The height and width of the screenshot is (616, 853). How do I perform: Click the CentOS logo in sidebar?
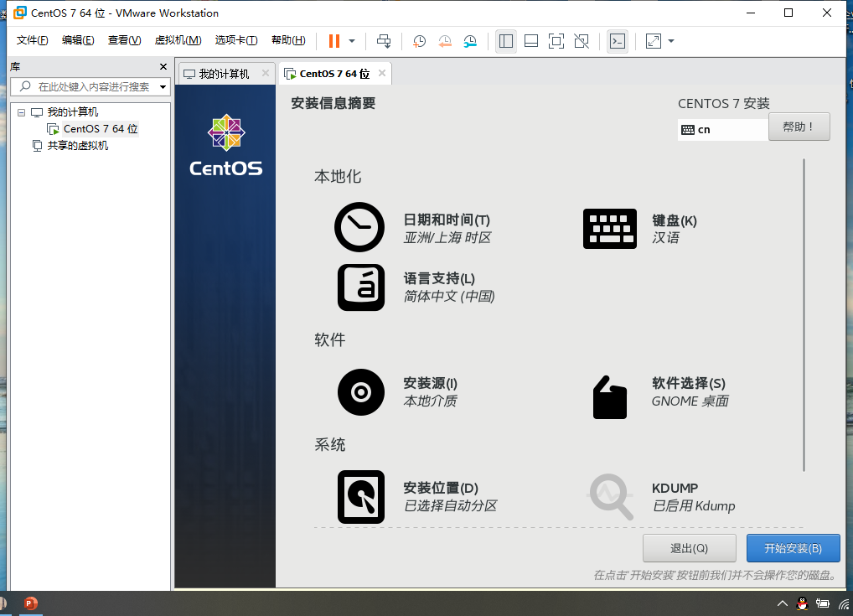coord(225,145)
